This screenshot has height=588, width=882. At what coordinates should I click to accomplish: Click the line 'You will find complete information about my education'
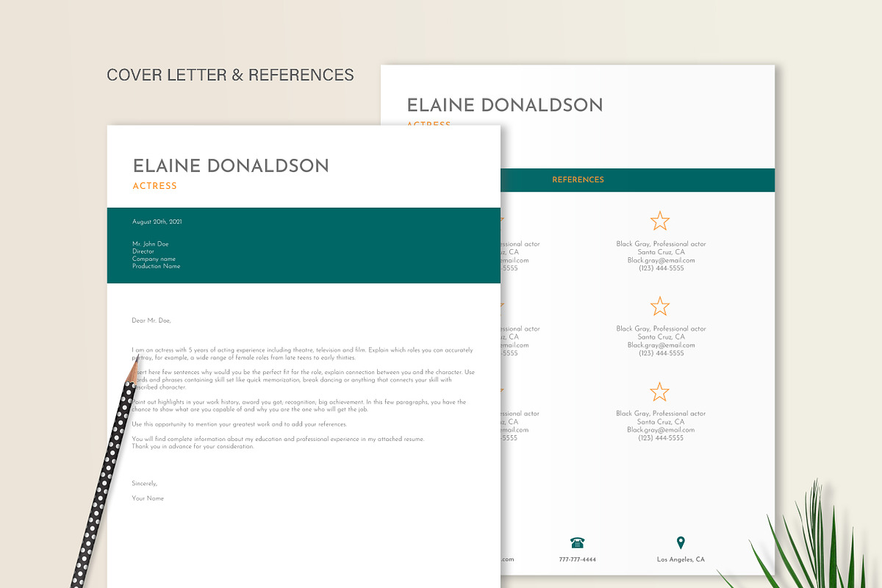point(278,439)
